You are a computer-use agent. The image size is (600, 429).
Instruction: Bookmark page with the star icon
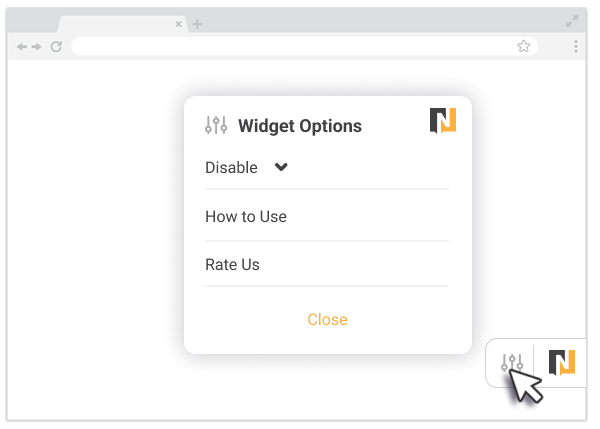click(523, 46)
